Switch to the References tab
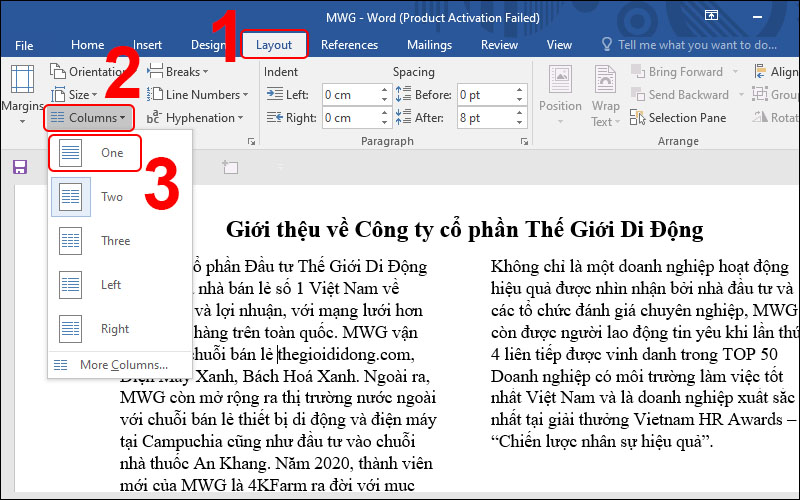This screenshot has height=500, width=800. (349, 45)
